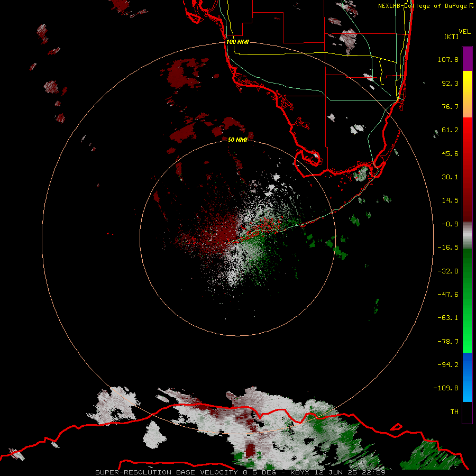
Task: Click the [KT] units label
Action: (451, 36)
